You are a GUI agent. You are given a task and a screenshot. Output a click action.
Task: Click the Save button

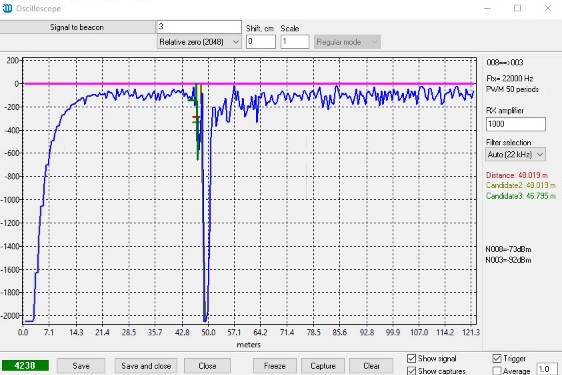click(x=81, y=366)
